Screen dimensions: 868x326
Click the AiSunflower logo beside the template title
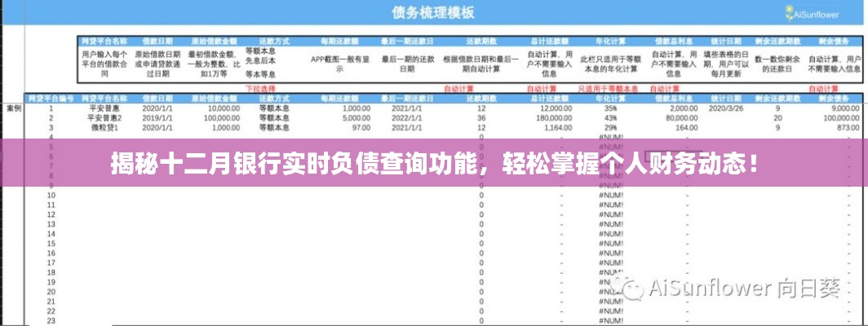[x=812, y=14]
